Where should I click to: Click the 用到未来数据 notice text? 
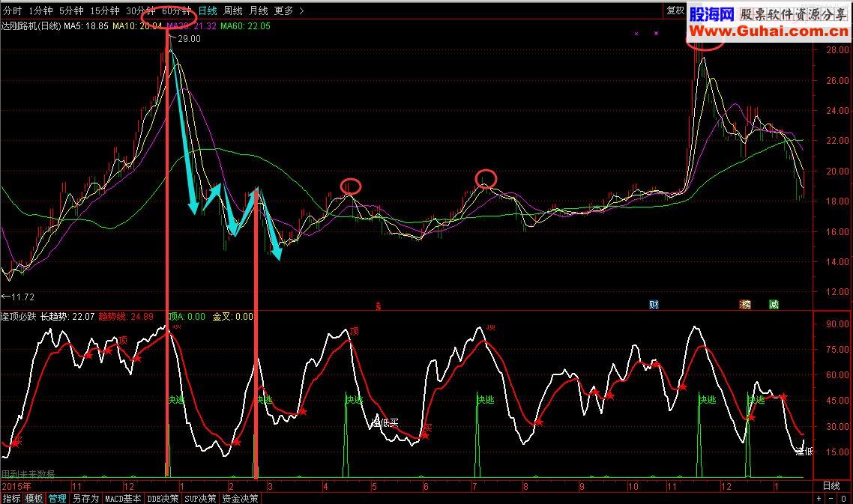click(28, 474)
